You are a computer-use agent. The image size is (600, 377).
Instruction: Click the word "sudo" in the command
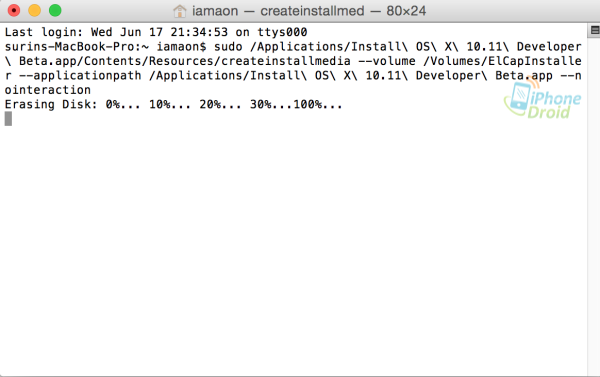228,47
